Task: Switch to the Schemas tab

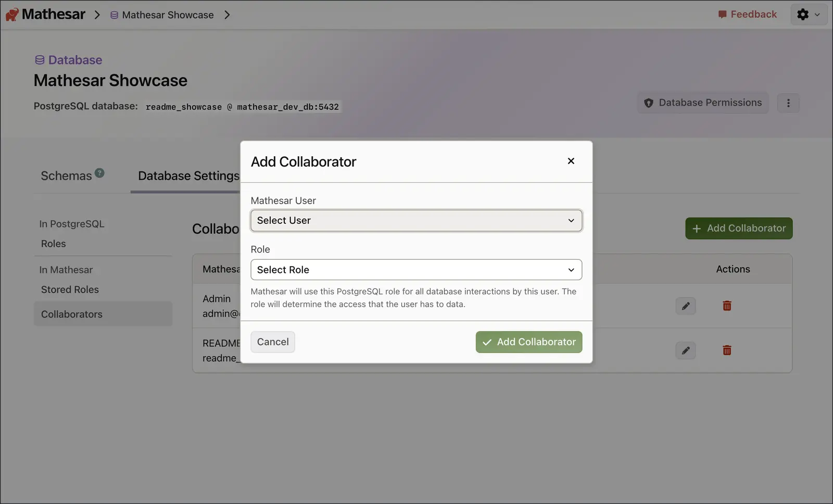Action: click(x=72, y=176)
